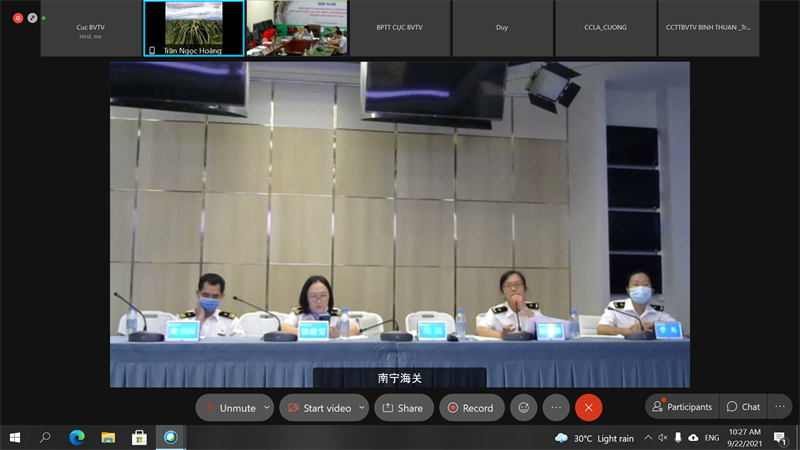Select Cuc BVTV host tile

pos(91,28)
